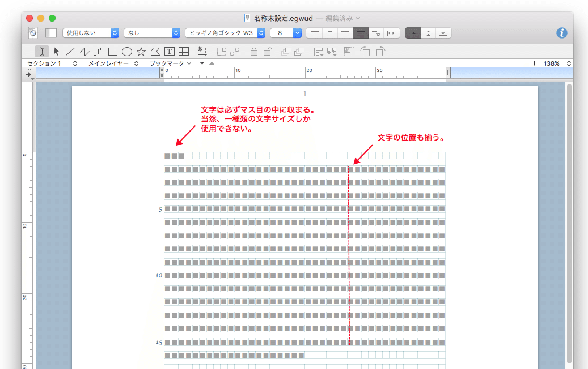Click the red annotation text 文字の位置も揃う。
The height and width of the screenshot is (369, 588).
pyautogui.click(x=412, y=138)
